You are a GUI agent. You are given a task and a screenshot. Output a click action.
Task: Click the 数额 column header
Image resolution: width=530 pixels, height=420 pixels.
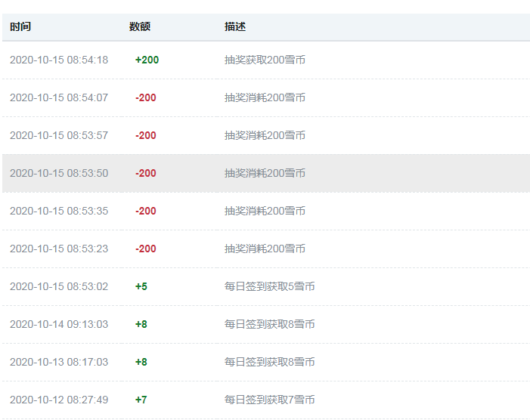pyautogui.click(x=140, y=26)
